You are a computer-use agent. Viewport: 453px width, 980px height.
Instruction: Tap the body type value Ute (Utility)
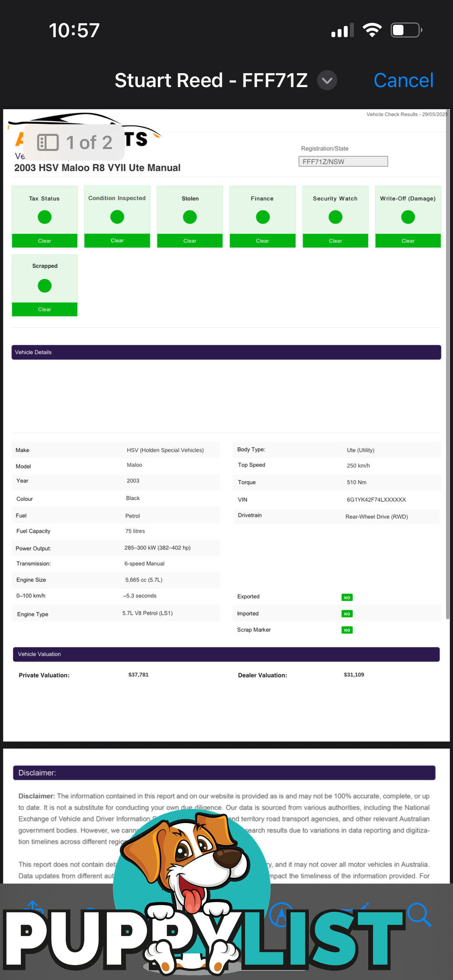coord(361,450)
